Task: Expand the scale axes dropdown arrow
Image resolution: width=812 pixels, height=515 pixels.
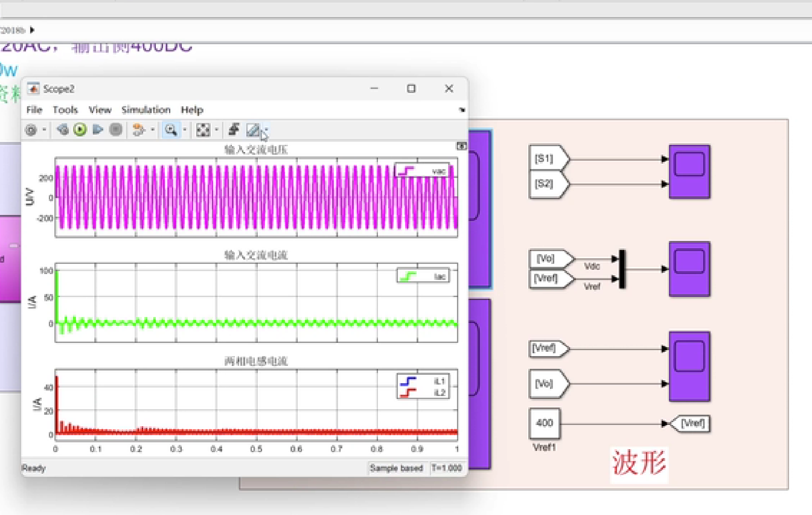Action: coord(216,130)
